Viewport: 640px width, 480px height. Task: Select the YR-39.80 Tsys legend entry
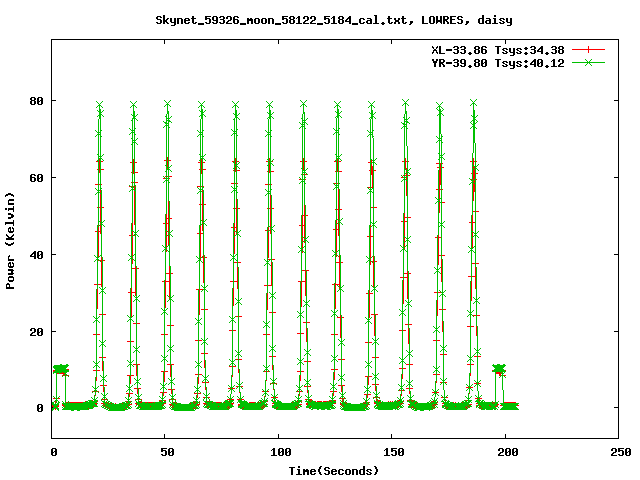pyautogui.click(x=496, y=62)
